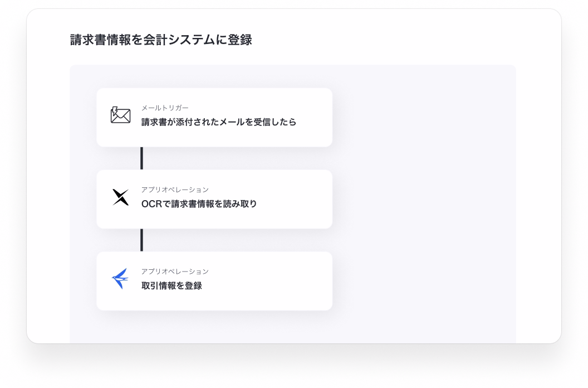Click white header area right of the title
The image size is (588, 388).
click(386, 40)
